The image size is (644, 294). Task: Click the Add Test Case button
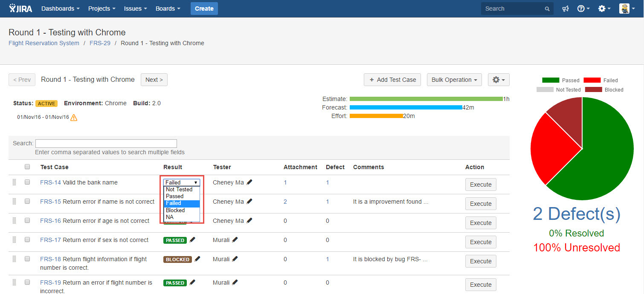click(392, 80)
